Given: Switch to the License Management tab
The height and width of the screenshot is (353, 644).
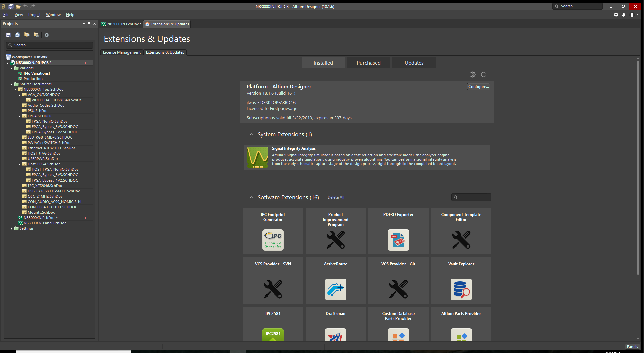Looking at the screenshot, I should 122,52.
